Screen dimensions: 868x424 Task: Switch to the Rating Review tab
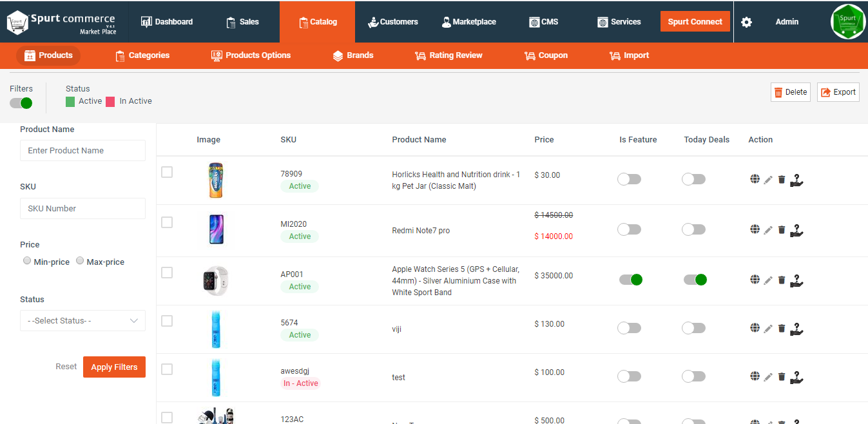[x=448, y=55]
